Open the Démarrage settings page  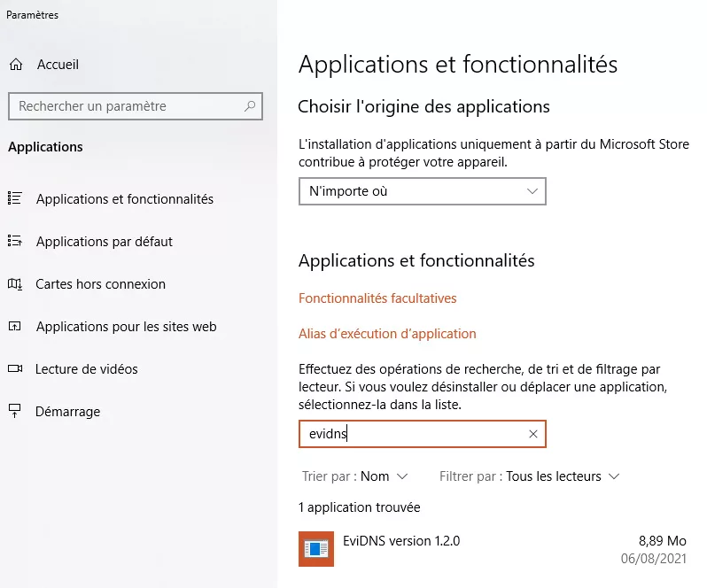tap(67, 412)
